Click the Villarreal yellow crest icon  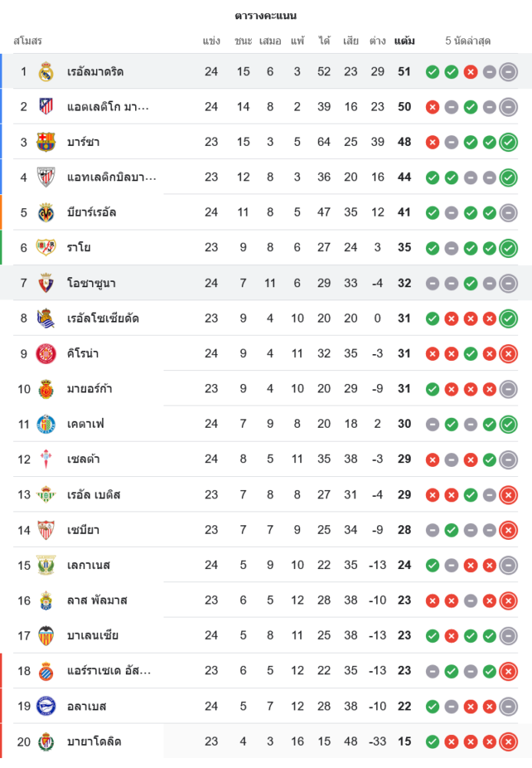click(46, 213)
